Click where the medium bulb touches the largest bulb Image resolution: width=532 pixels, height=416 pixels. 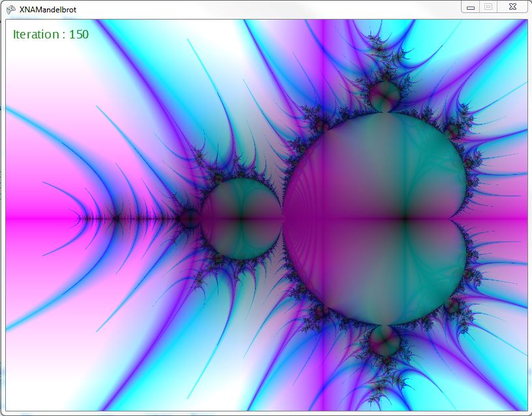(283, 218)
